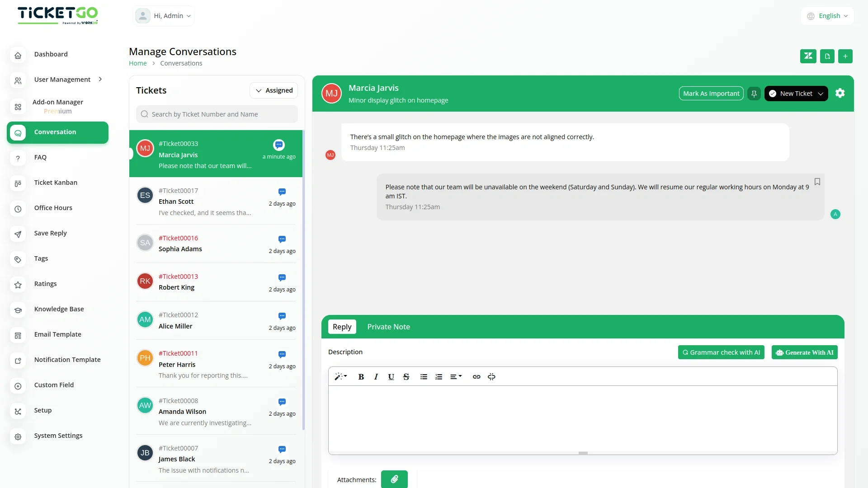The width and height of the screenshot is (868, 488).
Task: Attach a file with the paperclip button
Action: coord(394,479)
